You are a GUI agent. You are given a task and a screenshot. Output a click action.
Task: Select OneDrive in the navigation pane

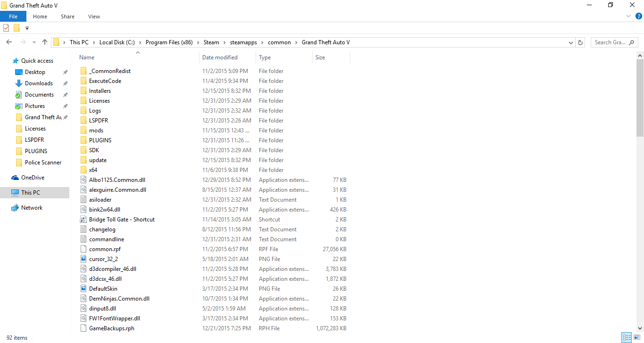(33, 178)
